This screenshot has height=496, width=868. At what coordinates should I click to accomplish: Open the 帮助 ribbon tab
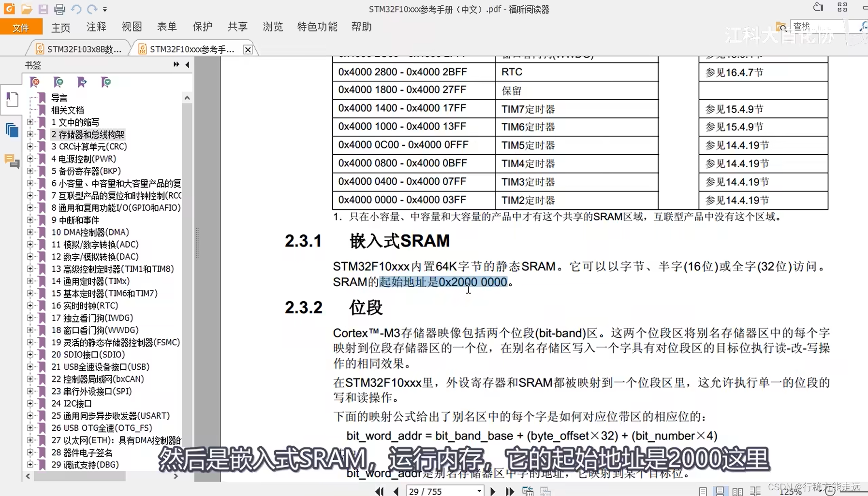pyautogui.click(x=361, y=27)
